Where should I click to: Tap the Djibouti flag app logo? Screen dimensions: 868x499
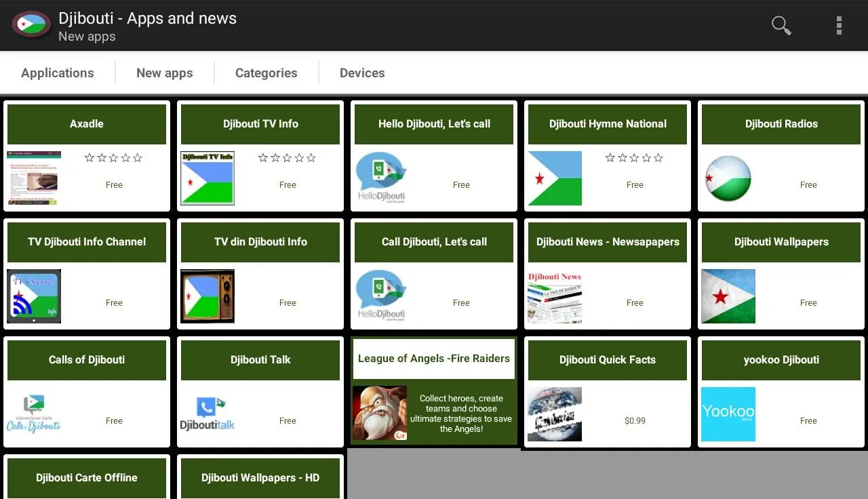(x=31, y=25)
